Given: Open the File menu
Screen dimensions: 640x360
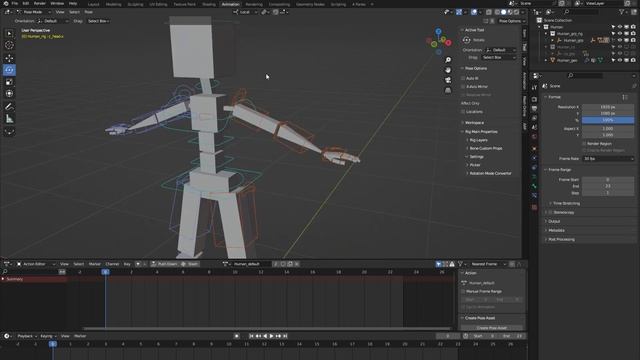Looking at the screenshot, I should click(x=15, y=3).
